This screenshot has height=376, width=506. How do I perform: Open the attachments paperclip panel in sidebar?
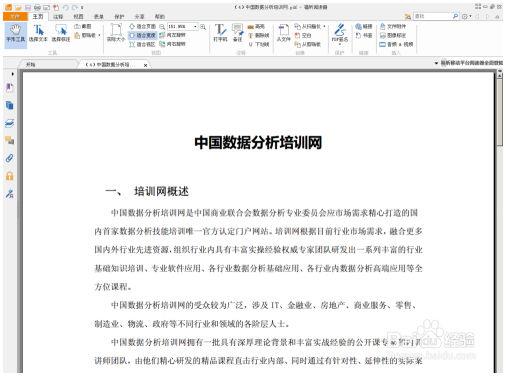click(10, 158)
